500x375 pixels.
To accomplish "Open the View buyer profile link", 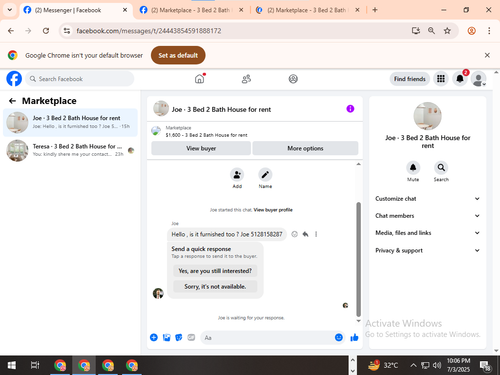I will pos(273,210).
